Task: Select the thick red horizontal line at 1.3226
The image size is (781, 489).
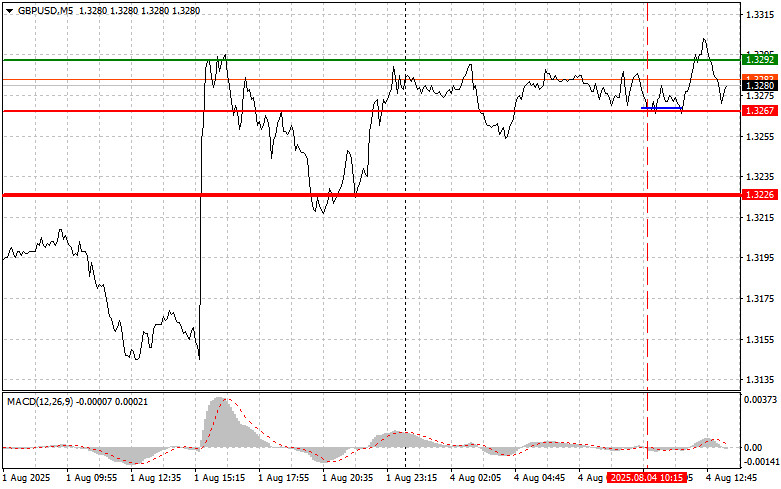Action: [372, 195]
